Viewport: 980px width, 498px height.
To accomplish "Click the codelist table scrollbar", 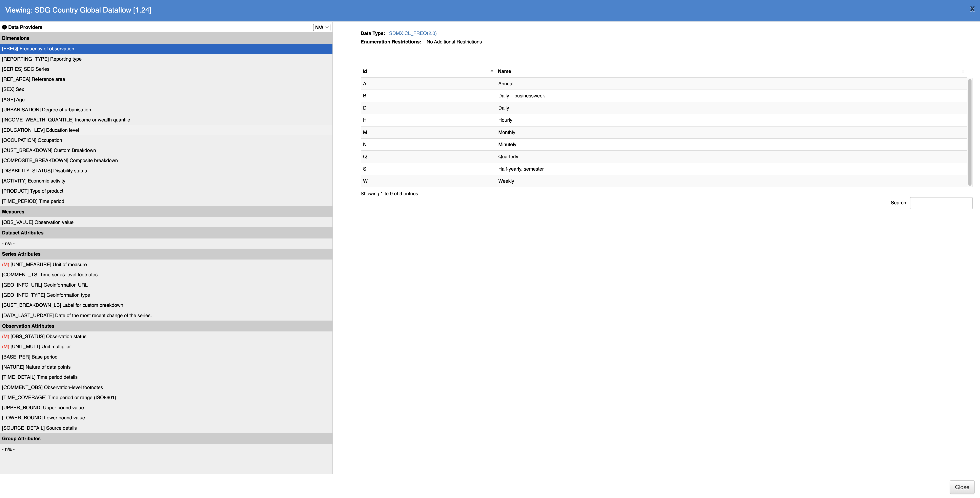I will [970, 132].
